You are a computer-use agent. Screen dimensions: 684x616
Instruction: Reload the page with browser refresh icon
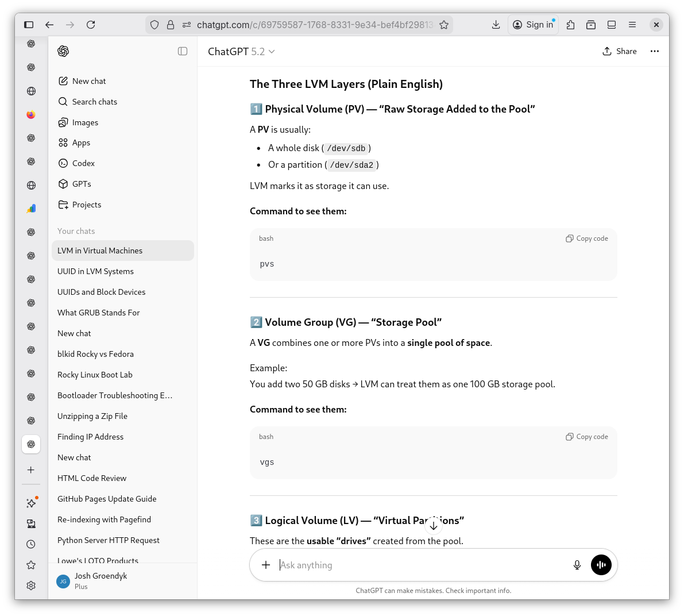(x=91, y=25)
